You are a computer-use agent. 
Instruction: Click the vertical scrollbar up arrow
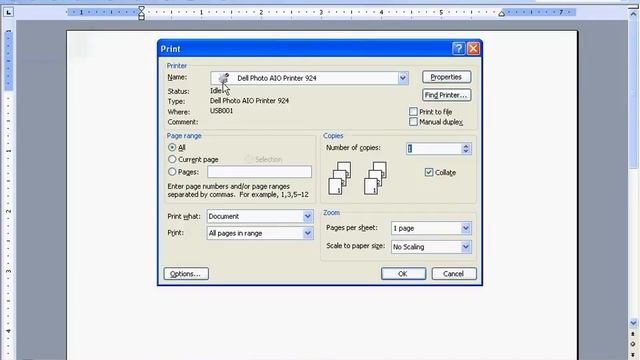[x=633, y=14]
